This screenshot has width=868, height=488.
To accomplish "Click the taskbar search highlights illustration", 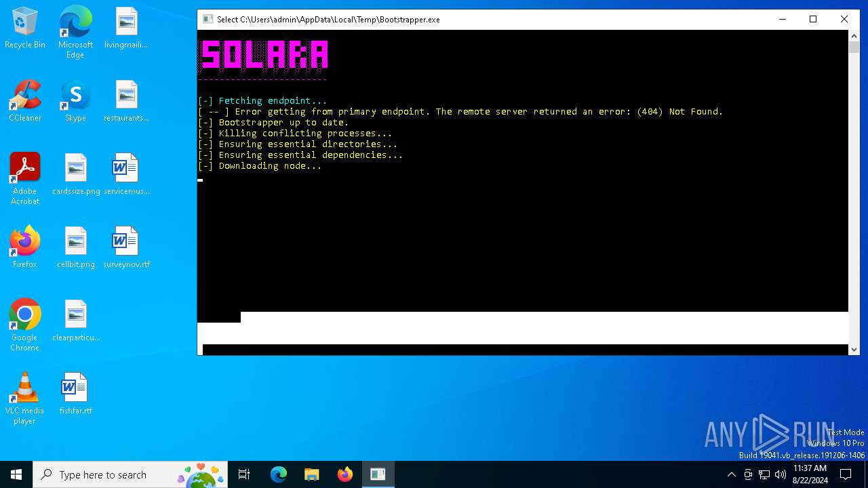I will pos(201,474).
